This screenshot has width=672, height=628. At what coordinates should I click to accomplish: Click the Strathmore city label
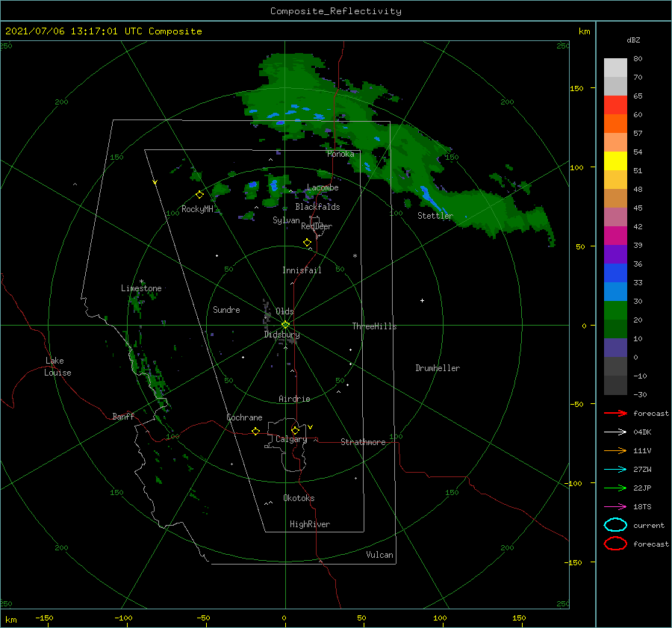click(x=363, y=442)
